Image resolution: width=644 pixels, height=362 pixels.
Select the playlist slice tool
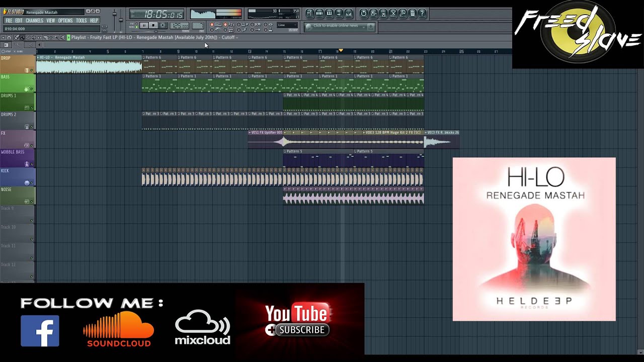tap(45, 37)
